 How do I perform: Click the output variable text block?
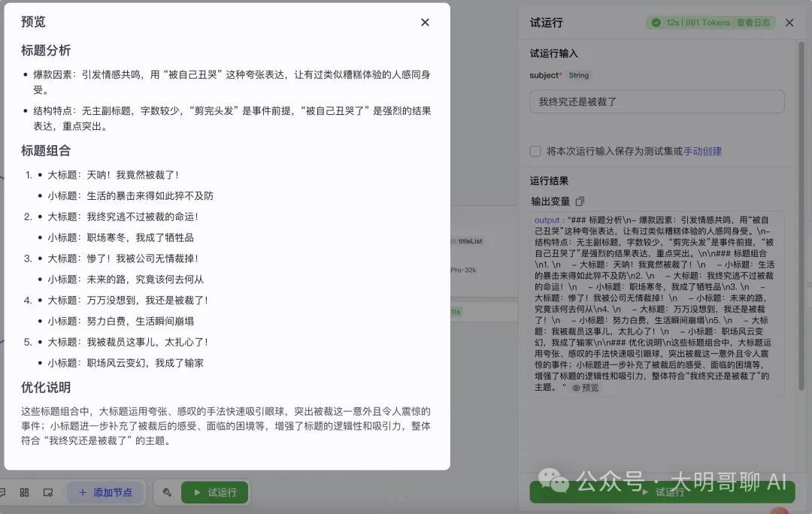[656, 304]
